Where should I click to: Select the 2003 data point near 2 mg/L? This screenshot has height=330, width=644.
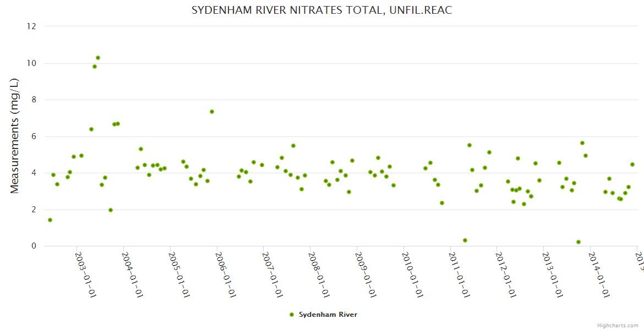pyautogui.click(x=111, y=210)
